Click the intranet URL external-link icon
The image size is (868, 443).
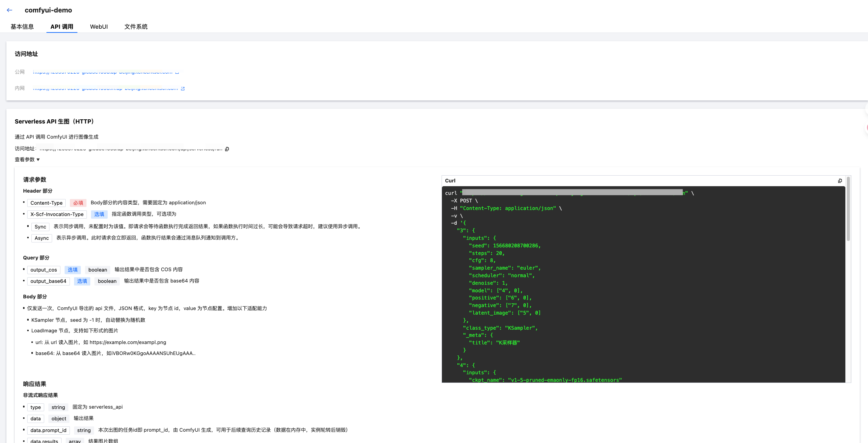click(183, 89)
